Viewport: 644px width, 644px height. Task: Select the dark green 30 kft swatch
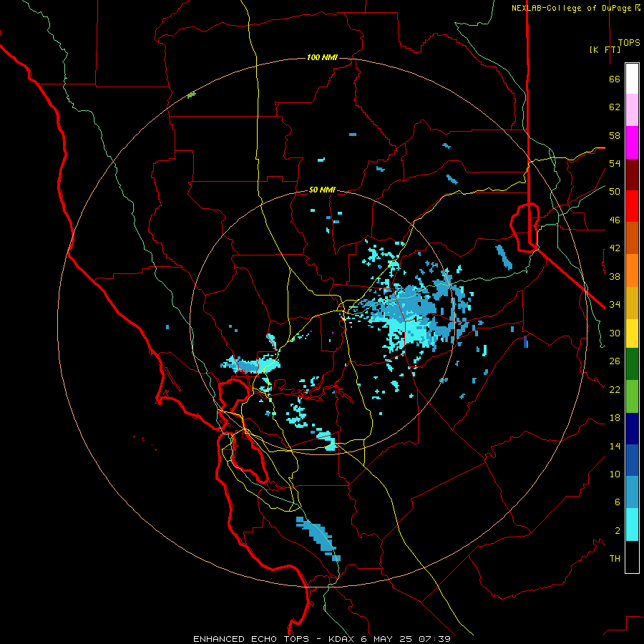(x=632, y=364)
